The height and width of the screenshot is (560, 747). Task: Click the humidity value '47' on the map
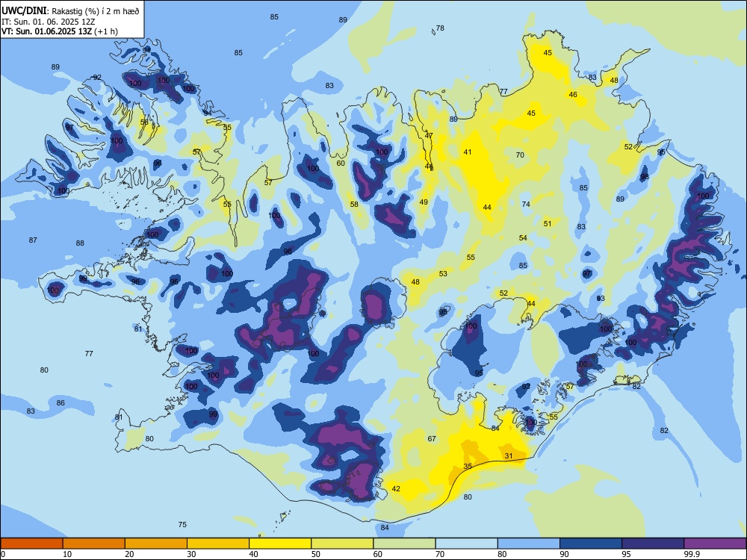click(x=429, y=136)
